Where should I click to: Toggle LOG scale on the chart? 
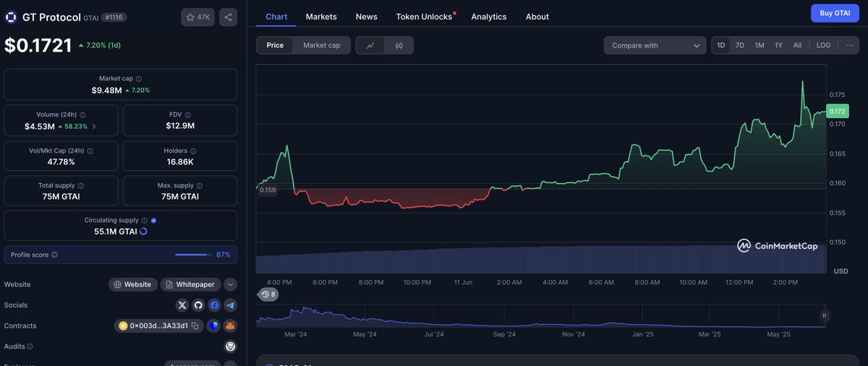point(823,46)
